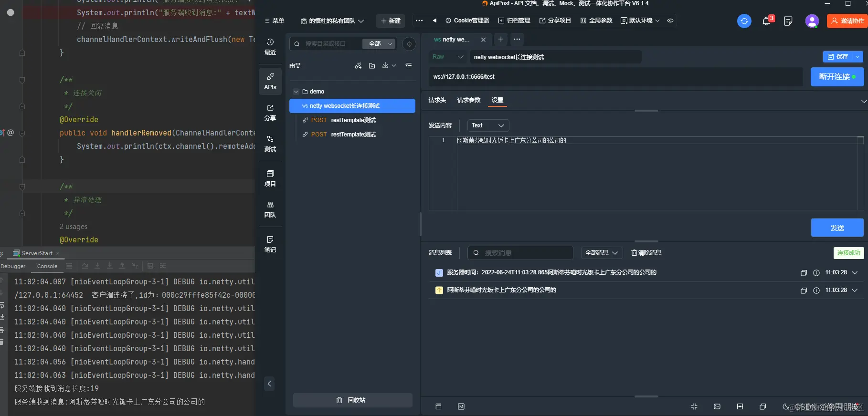
Task: Show info for the sent message 阿斯蒂芬
Action: tap(816, 291)
